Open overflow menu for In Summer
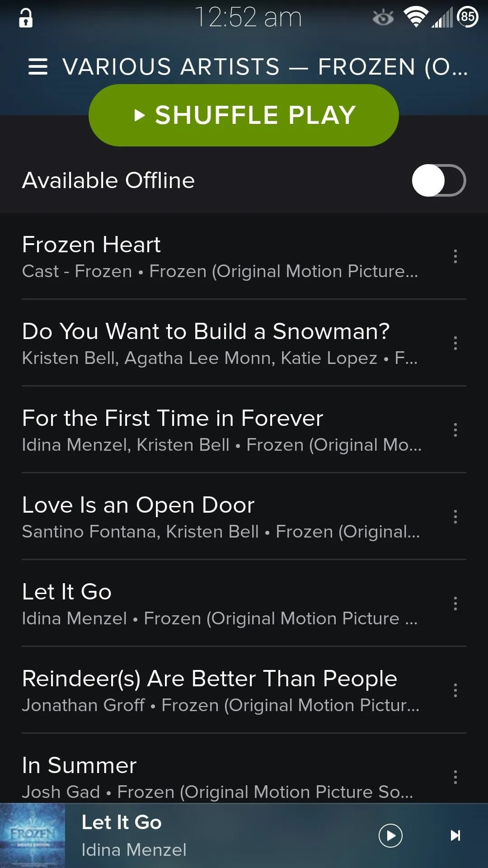This screenshot has height=868, width=488. (x=455, y=777)
